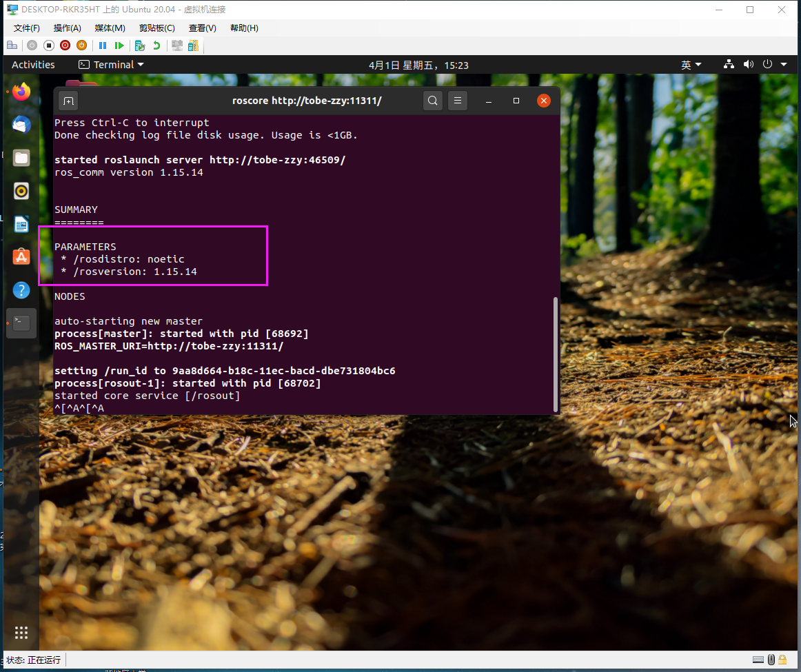
Task: Open the 媒体(M) menu
Action: (x=109, y=28)
